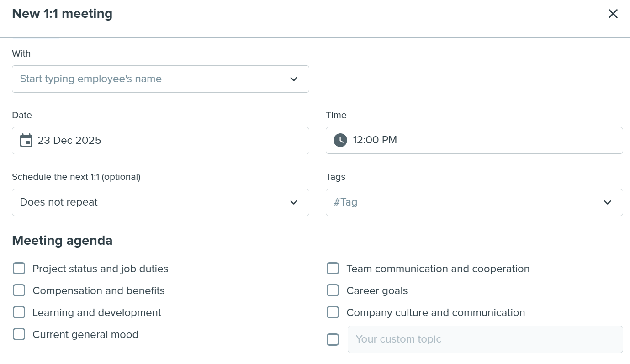
Task: Check Team communication and cooperation
Action: pyautogui.click(x=333, y=269)
